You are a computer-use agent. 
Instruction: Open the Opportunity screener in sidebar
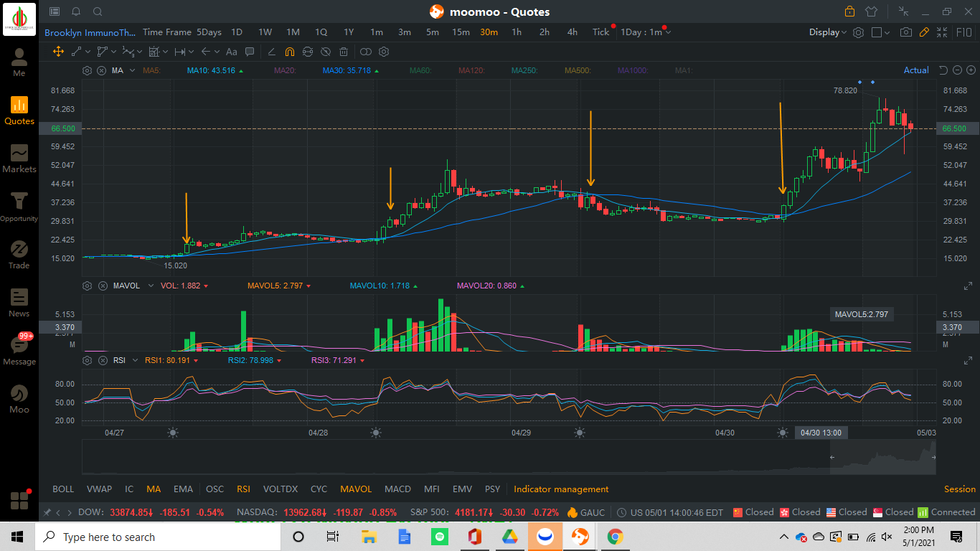coord(19,207)
